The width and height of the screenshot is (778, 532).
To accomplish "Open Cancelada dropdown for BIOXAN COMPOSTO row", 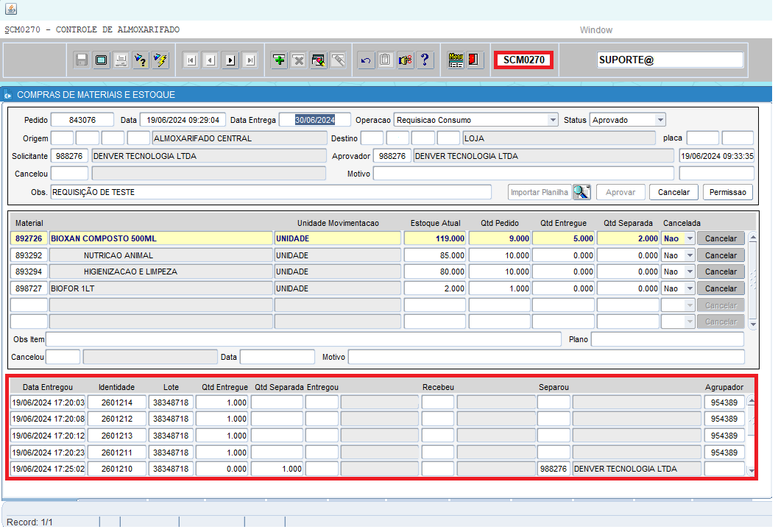I will click(x=689, y=238).
